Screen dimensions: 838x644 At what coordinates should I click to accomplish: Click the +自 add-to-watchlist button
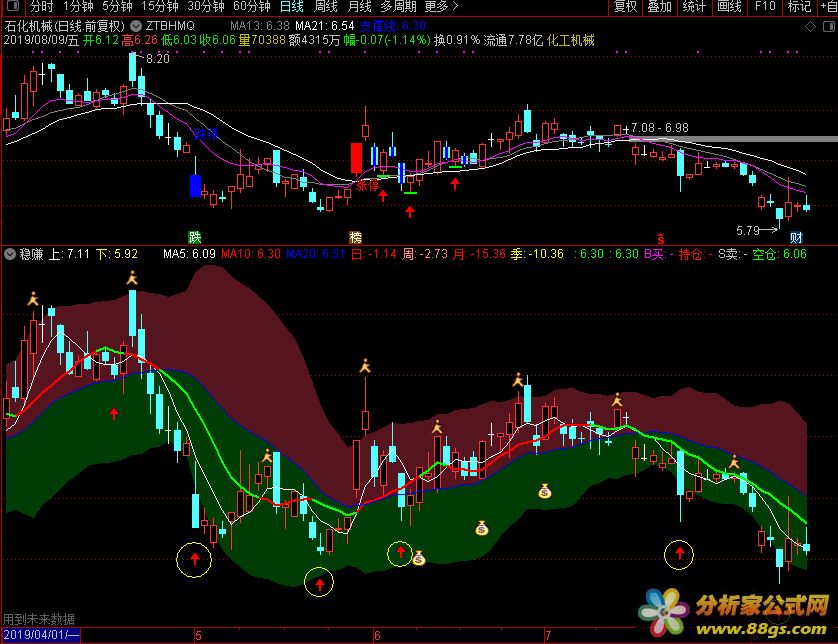[829, 6]
